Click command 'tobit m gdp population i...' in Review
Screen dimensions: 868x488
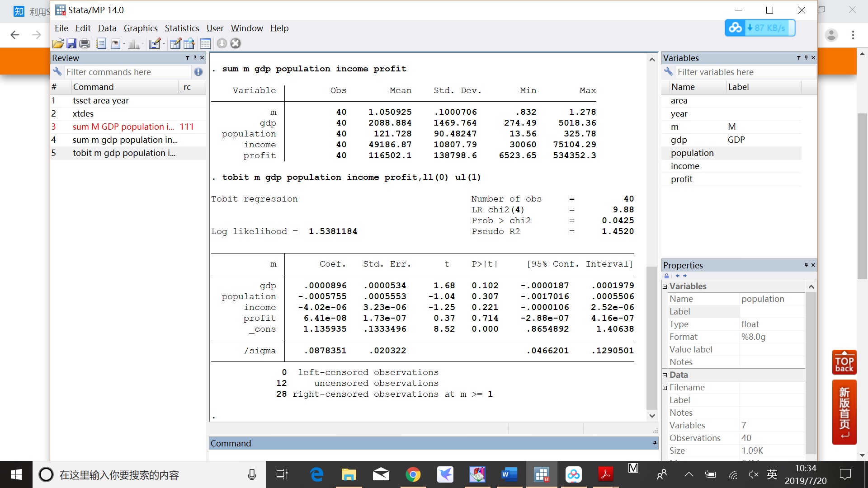coord(125,153)
